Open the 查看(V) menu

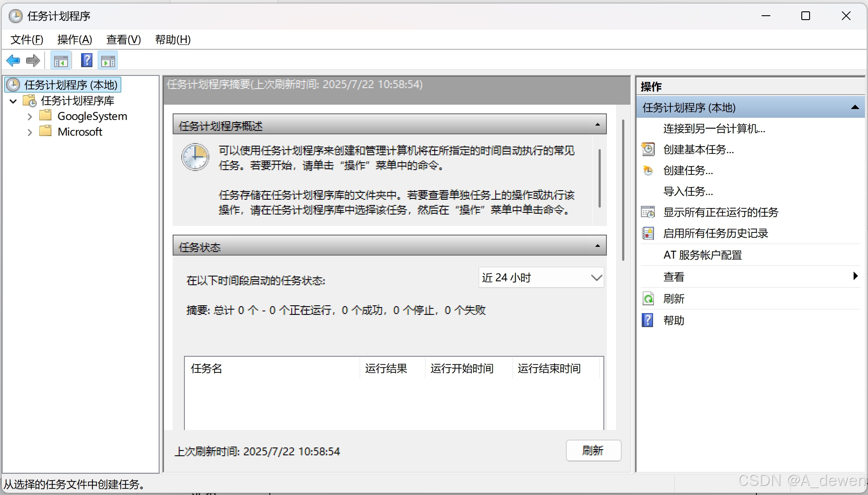coord(123,40)
